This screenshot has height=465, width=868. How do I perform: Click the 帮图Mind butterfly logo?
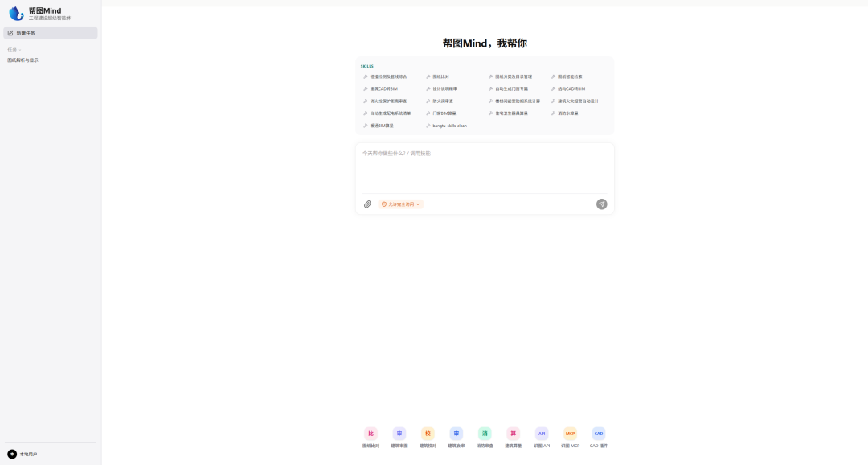[17, 14]
